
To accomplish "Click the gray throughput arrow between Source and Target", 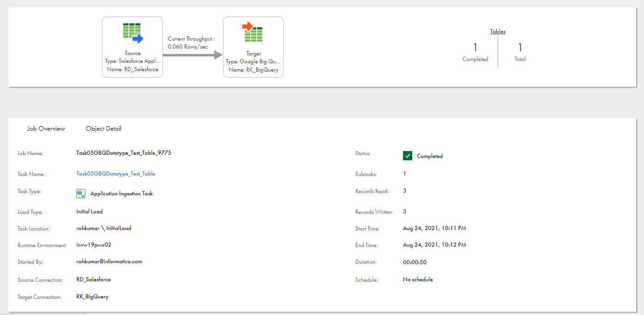I will 193,55.
